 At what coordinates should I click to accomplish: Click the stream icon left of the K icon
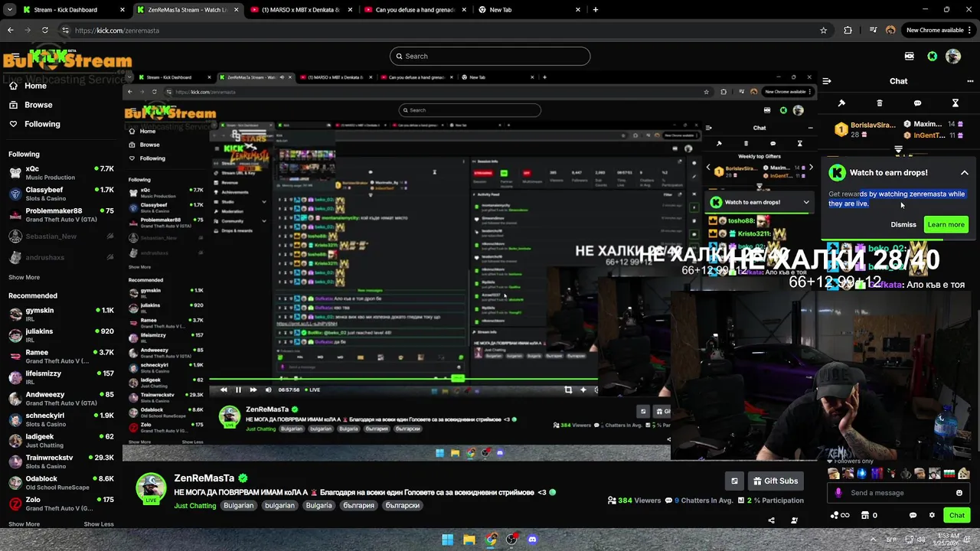pyautogui.click(x=909, y=56)
